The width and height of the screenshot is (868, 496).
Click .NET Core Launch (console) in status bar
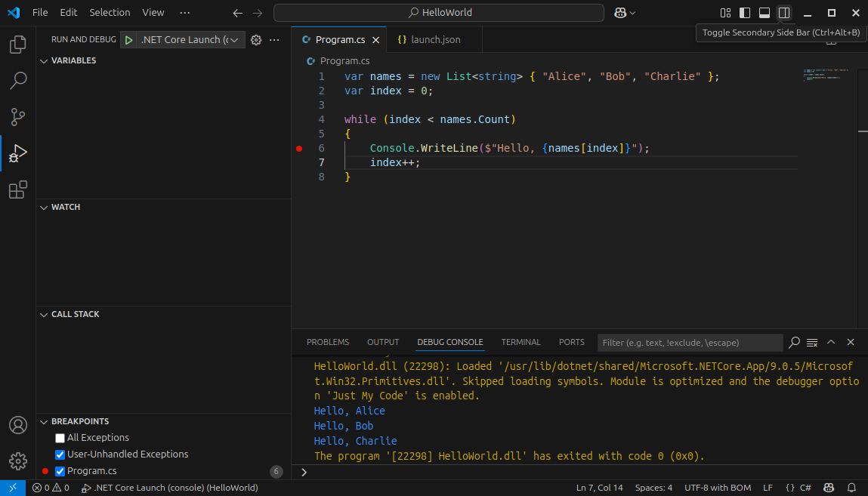coord(169,488)
